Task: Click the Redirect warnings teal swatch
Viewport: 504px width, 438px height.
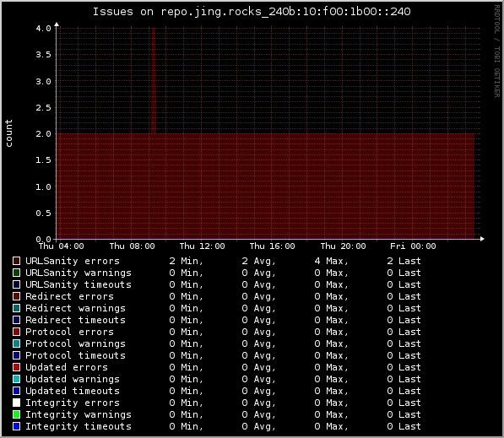Action: click(x=16, y=308)
